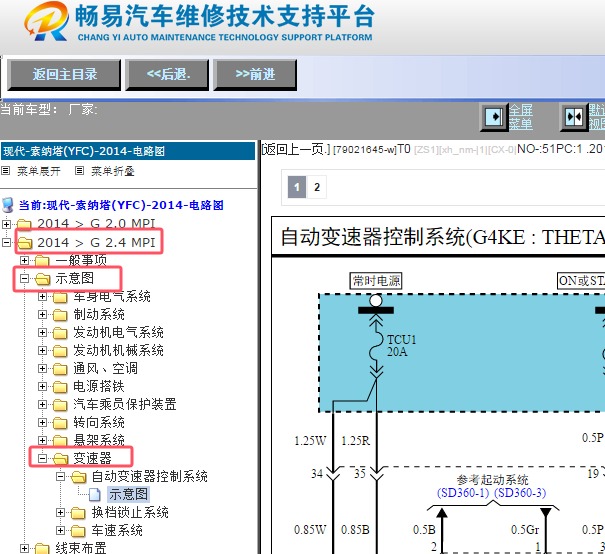The image size is (605, 554).
Task: Click the 转向系统 folder icon
Action: 60,423
